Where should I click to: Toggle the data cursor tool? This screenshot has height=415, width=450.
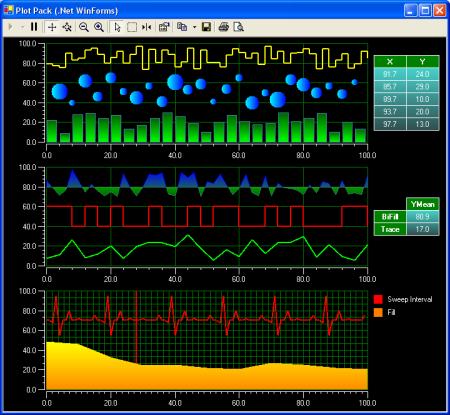point(146,27)
